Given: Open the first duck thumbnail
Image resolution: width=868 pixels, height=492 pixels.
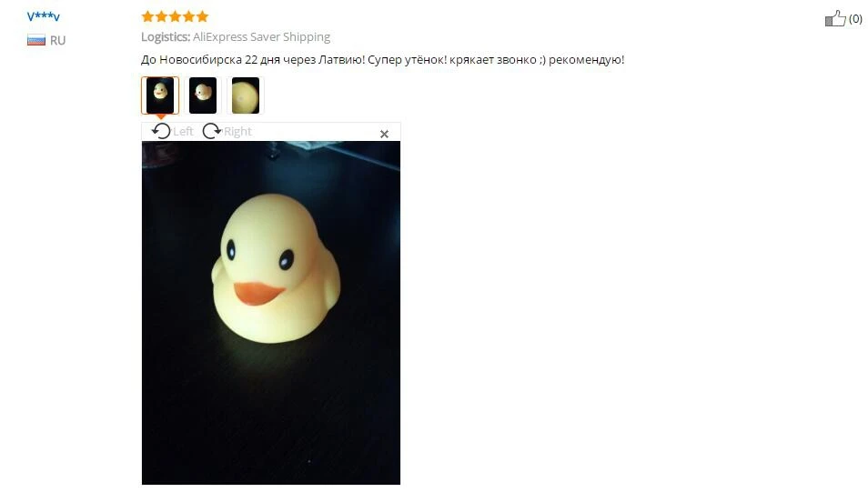Looking at the screenshot, I should (160, 95).
